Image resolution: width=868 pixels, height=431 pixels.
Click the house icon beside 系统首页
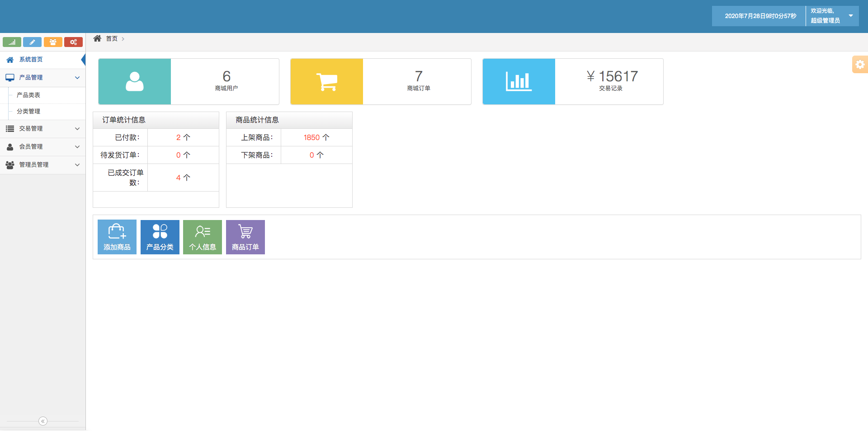[10, 60]
